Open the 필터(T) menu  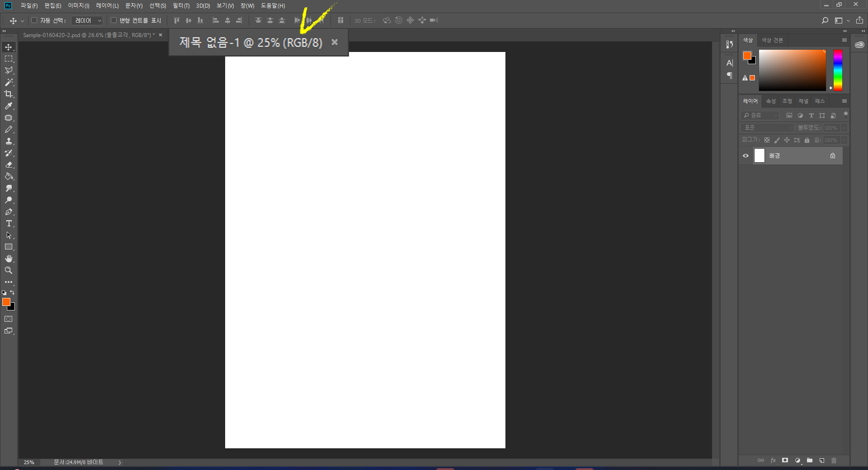[181, 5]
